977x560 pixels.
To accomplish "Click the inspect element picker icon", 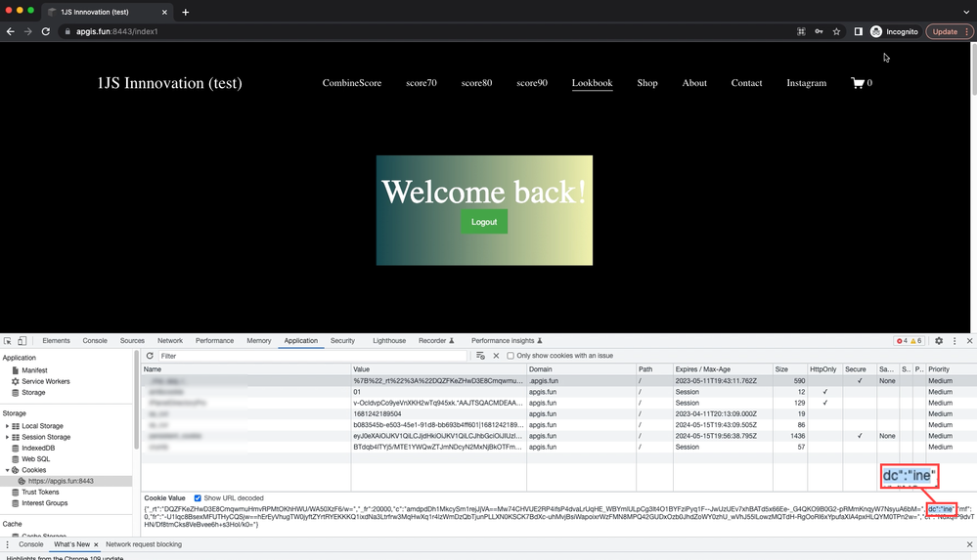I will point(8,341).
